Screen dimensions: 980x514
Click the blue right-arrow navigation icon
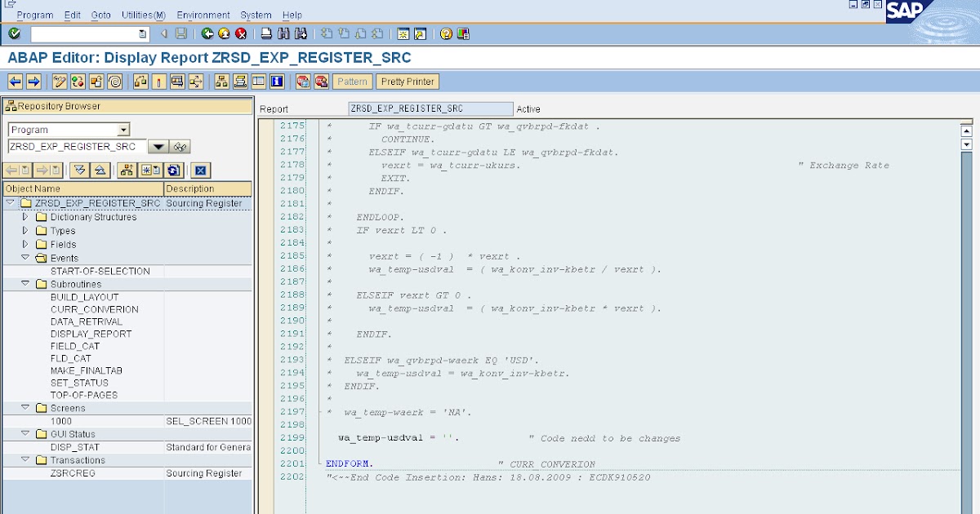33,82
